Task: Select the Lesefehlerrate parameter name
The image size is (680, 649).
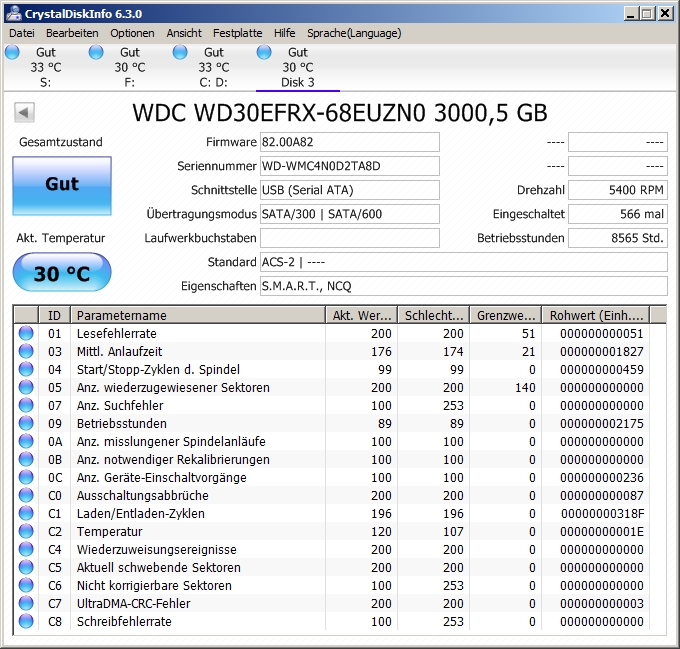Action: coord(117,333)
